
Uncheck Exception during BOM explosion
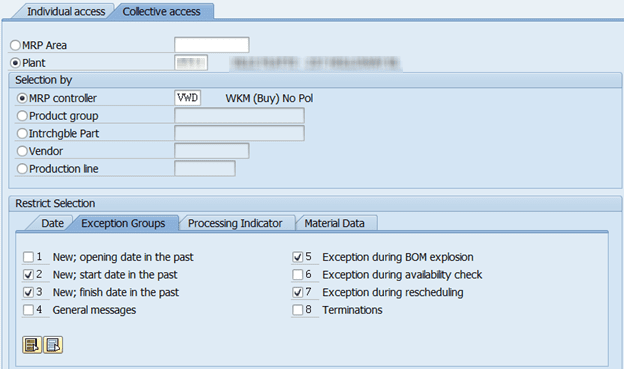298,257
